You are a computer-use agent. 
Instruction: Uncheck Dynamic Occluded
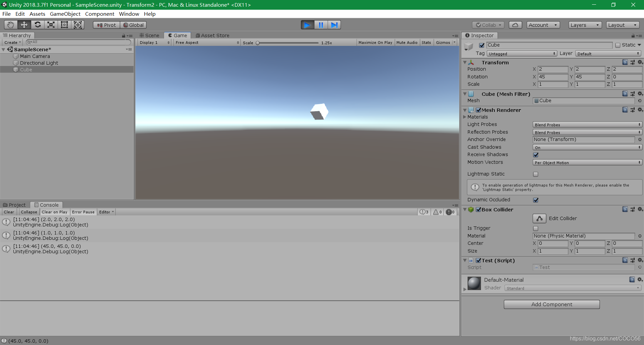[x=536, y=200]
